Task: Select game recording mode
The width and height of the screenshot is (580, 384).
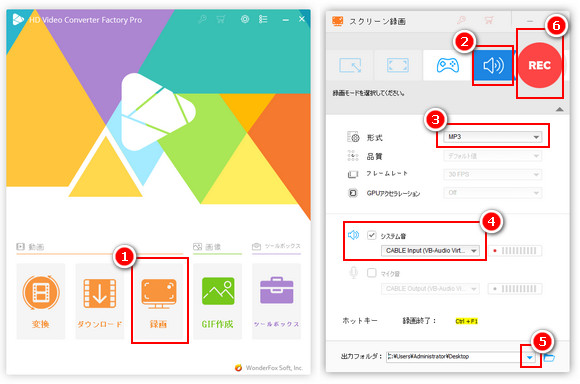Action: [448, 65]
